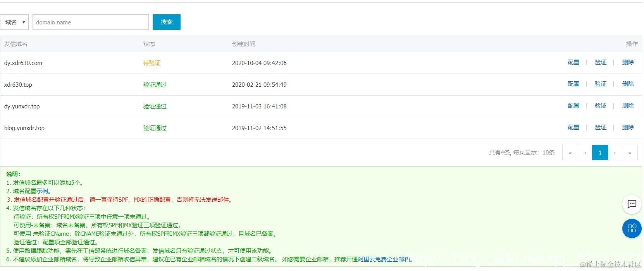
Task: Click the dy.xdr630.com domain cell
Action: (x=23, y=63)
